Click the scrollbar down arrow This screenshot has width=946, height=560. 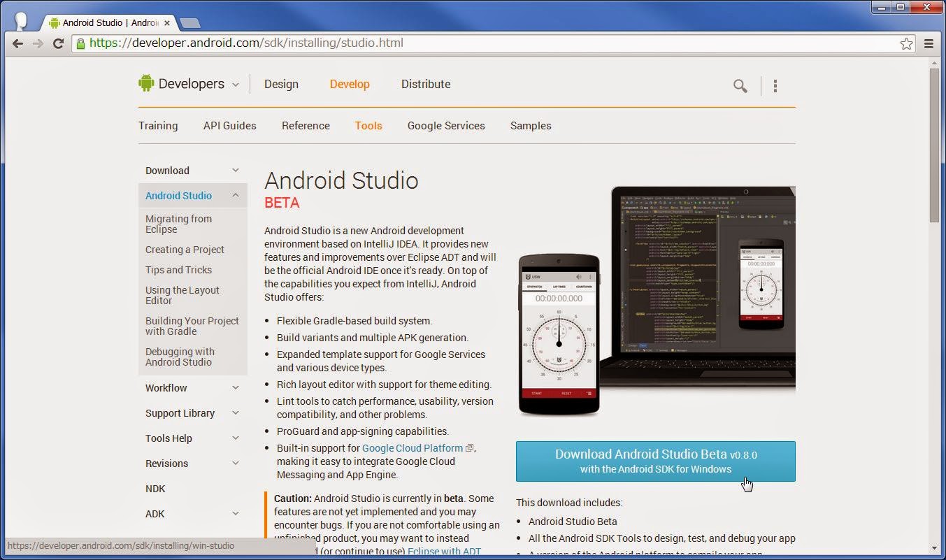click(x=934, y=548)
